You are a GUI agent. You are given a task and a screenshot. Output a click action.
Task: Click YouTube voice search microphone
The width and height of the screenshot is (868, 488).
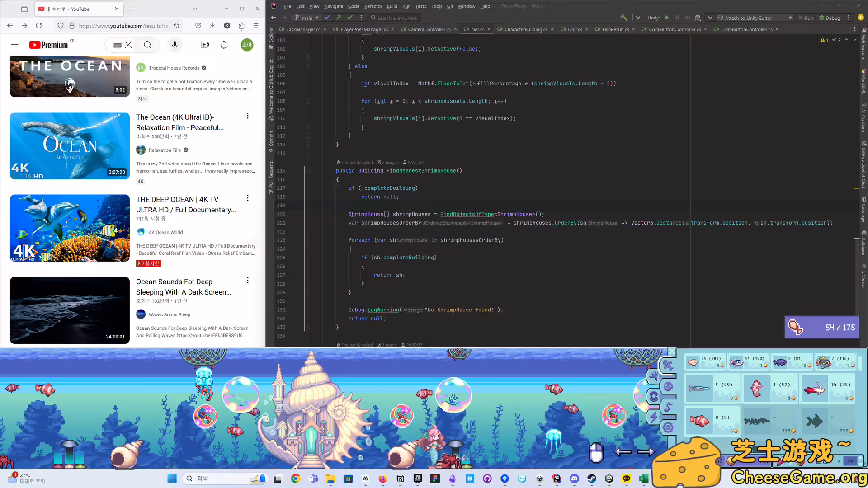pyautogui.click(x=175, y=45)
